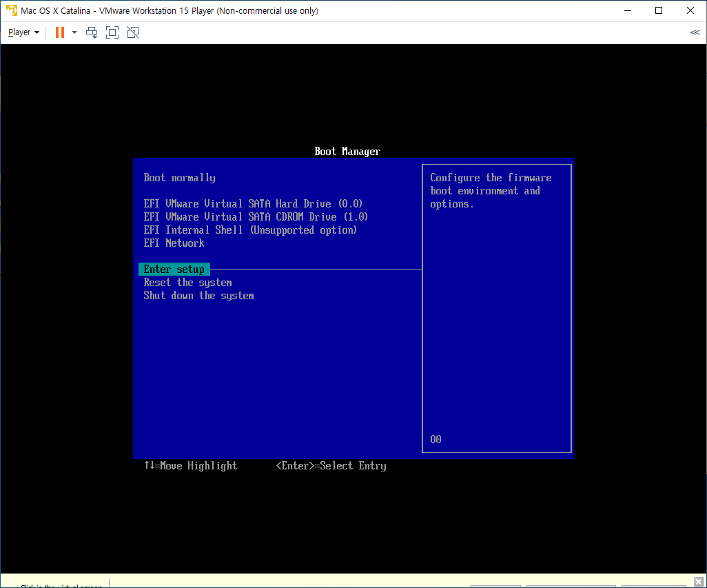Close the hint bar with the X button

(x=699, y=582)
